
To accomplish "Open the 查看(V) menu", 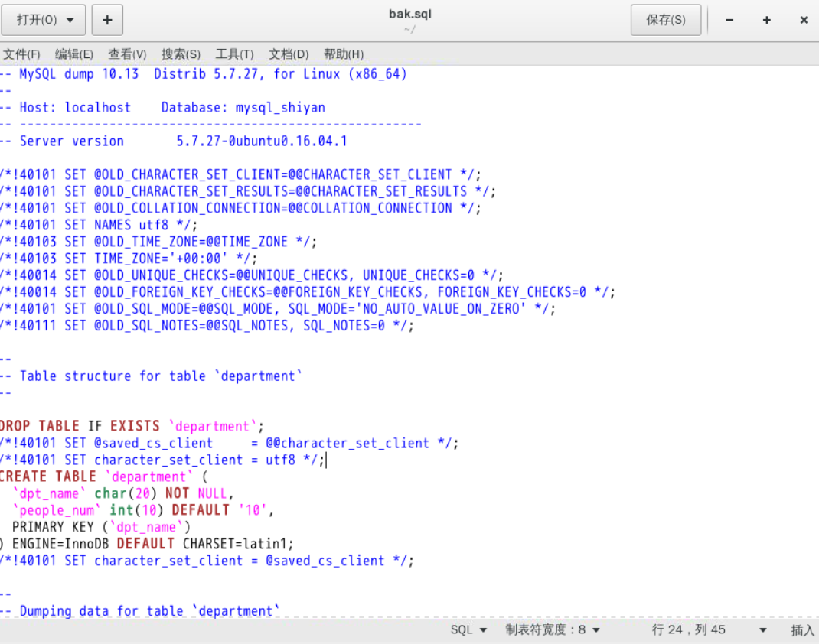I will [128, 54].
